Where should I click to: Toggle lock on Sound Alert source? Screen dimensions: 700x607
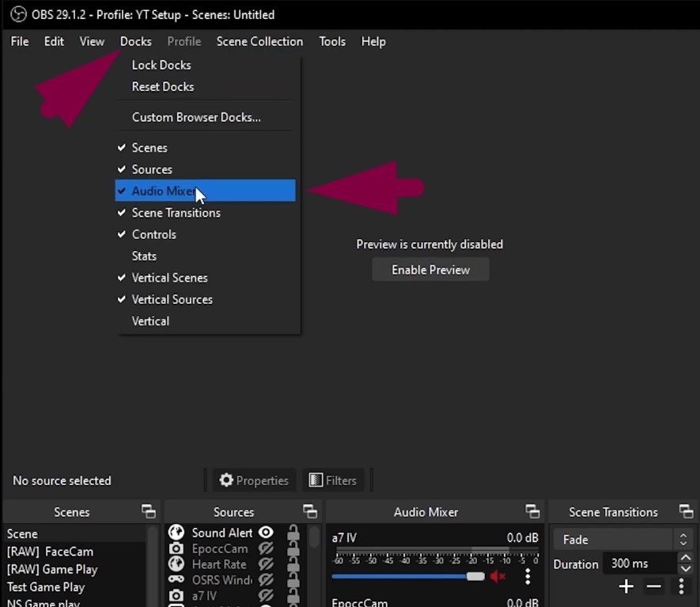pyautogui.click(x=293, y=533)
